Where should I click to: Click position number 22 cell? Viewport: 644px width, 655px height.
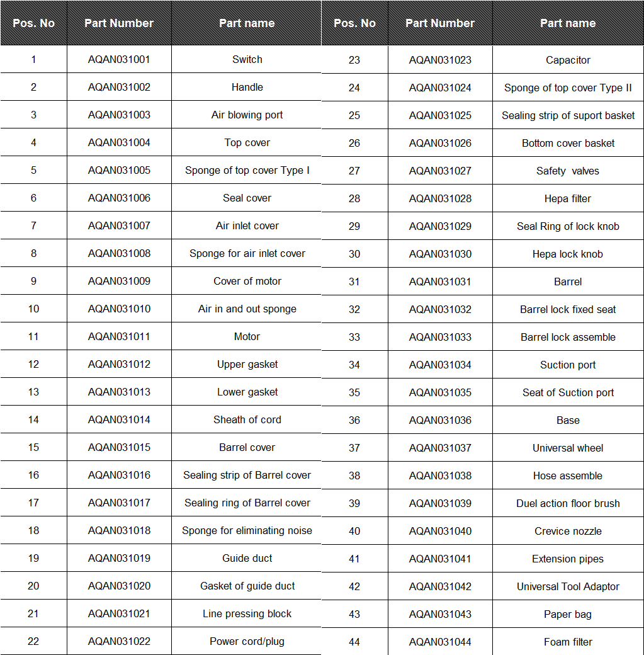click(x=33, y=641)
